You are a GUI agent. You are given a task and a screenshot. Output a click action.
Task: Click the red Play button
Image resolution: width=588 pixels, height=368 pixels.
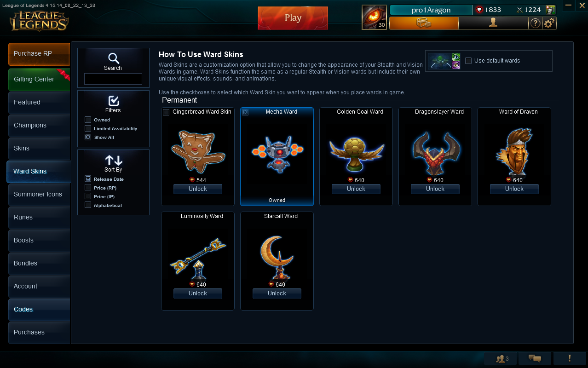293,18
